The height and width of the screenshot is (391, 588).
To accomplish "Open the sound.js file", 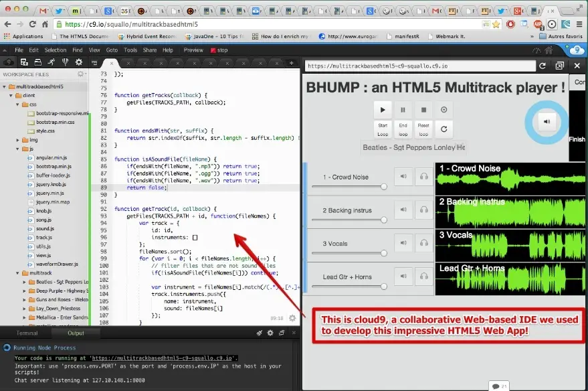I will (45, 228).
